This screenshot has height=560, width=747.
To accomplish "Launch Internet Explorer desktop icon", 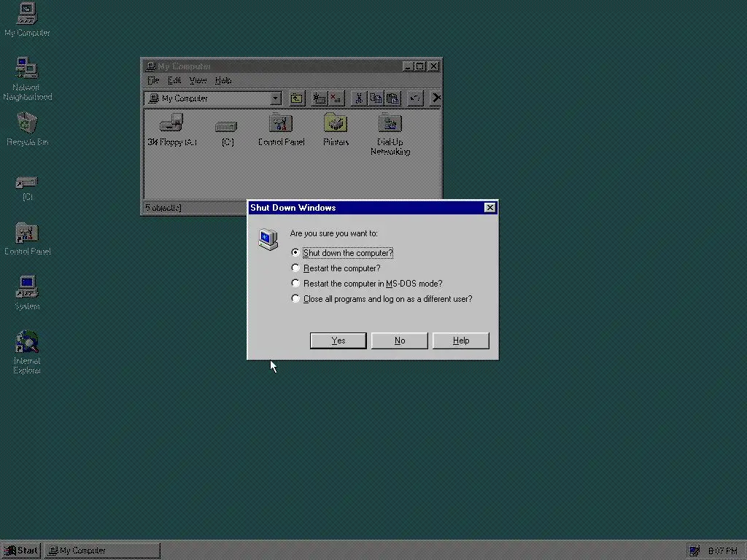I will tap(27, 352).
